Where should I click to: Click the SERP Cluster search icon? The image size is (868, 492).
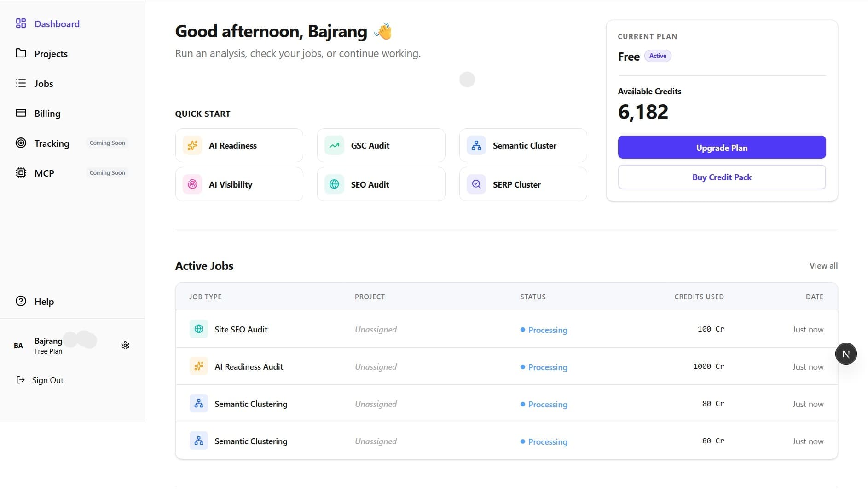click(x=476, y=184)
